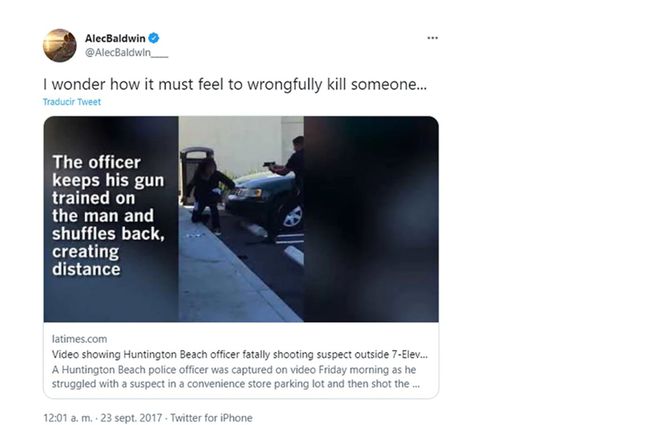Click the AlecBaldwin display name
The width and height of the screenshot is (658, 425).
tap(115, 37)
